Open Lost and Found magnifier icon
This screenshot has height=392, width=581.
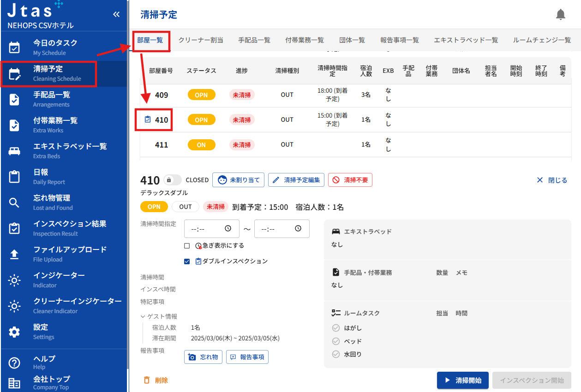point(14,202)
